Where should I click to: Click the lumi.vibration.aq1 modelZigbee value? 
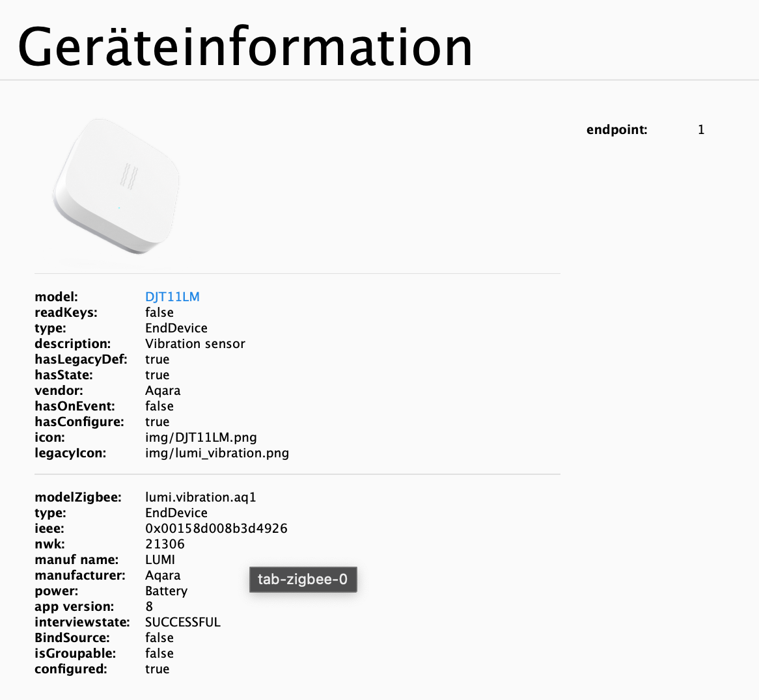(200, 497)
